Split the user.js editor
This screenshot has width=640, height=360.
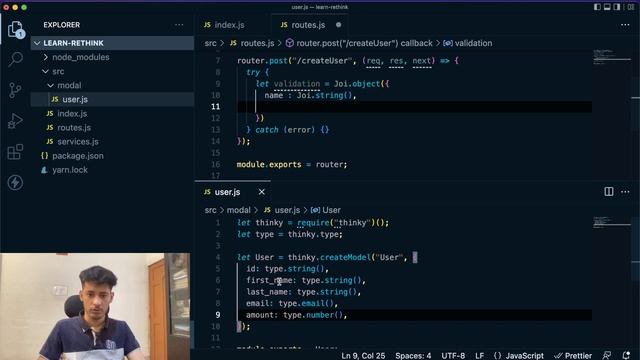609,191
